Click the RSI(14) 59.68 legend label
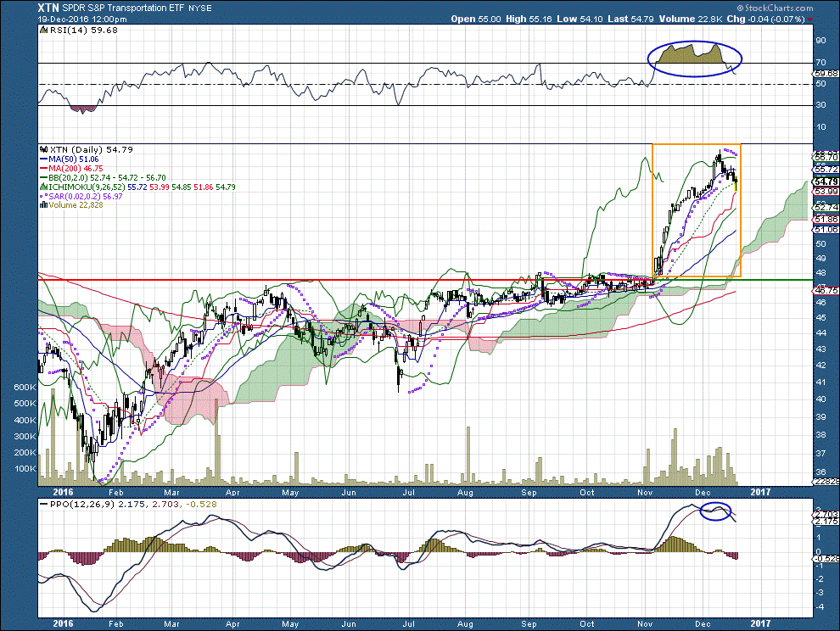Screen dimensions: 840x631 [x=83, y=31]
